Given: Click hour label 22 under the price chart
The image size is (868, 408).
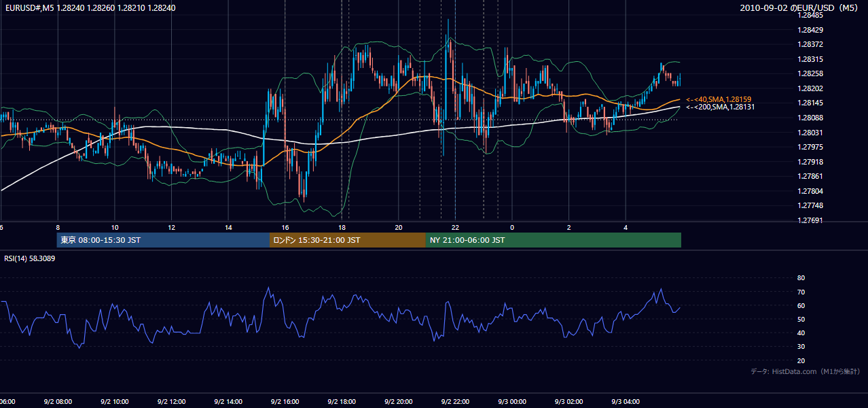Looking at the screenshot, I should 456,228.
